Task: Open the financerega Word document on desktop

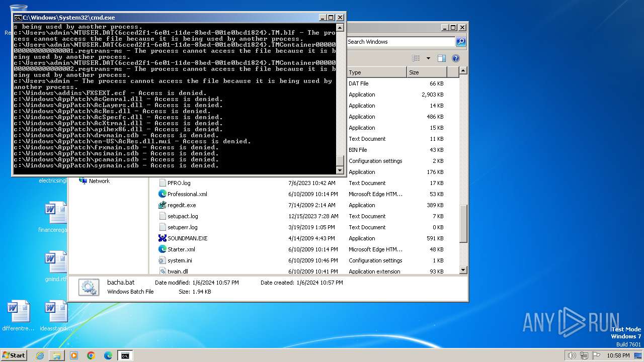Action: click(x=56, y=217)
